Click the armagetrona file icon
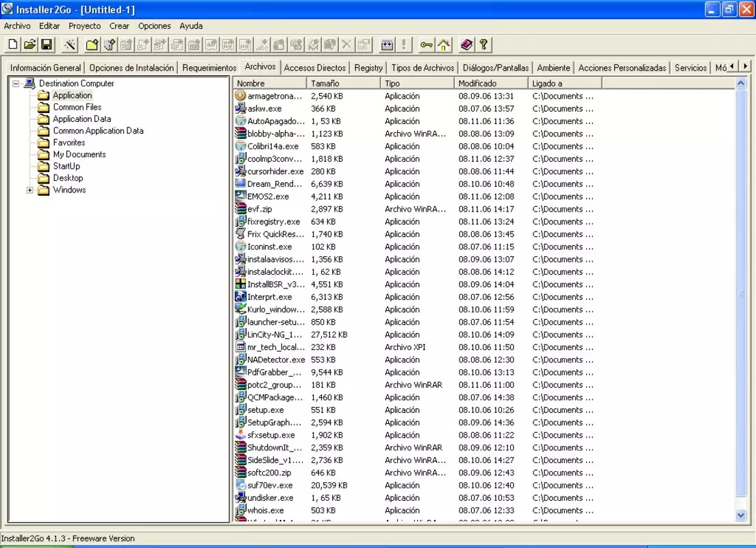756x548 pixels. coord(240,95)
